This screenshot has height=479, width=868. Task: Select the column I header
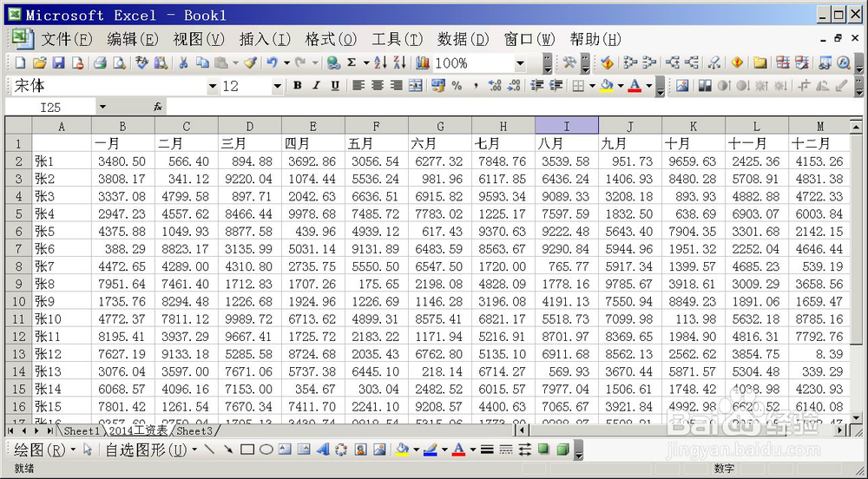(566, 126)
